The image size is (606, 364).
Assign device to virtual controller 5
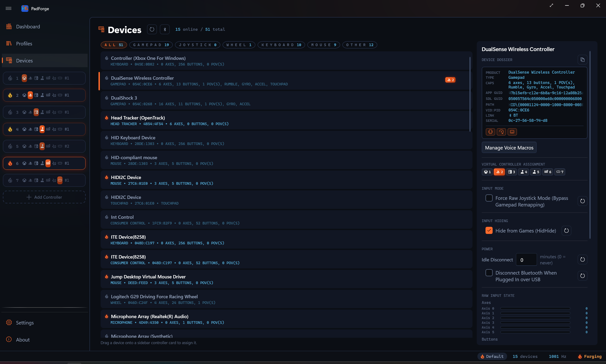(535, 172)
